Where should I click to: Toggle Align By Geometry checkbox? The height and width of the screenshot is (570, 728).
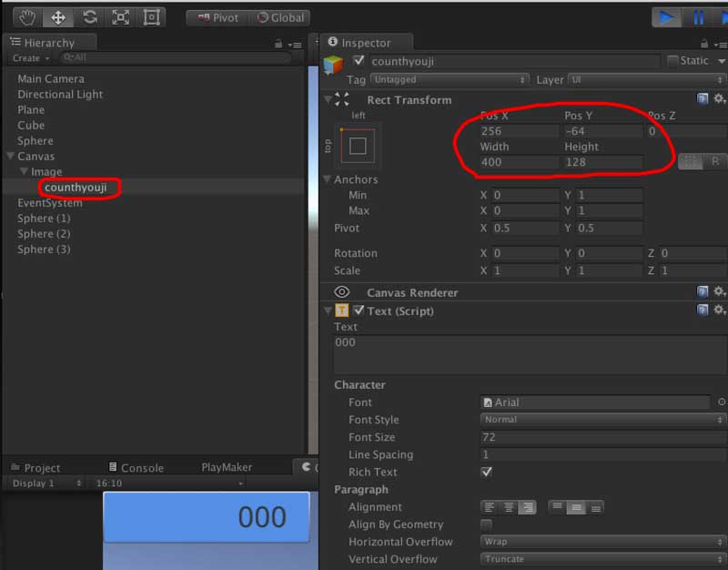pyautogui.click(x=486, y=525)
